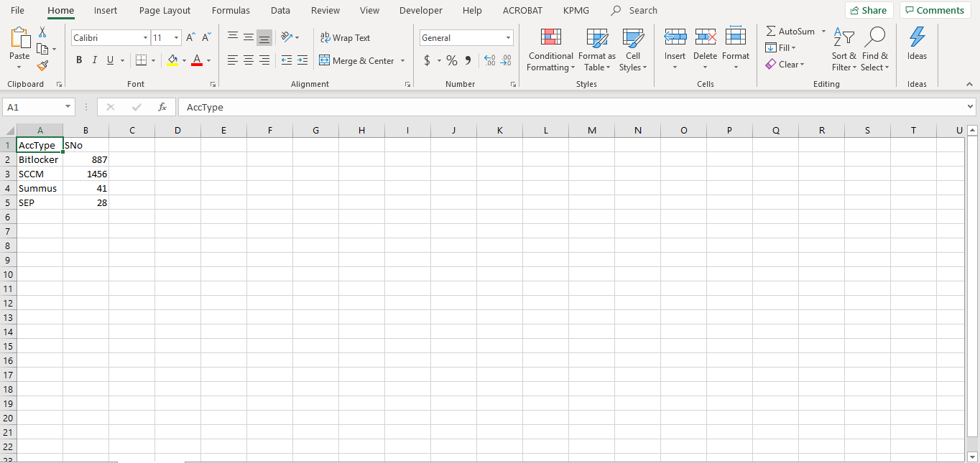Image resolution: width=980 pixels, height=463 pixels.
Task: Click the Increase Indent icon
Action: 302,60
